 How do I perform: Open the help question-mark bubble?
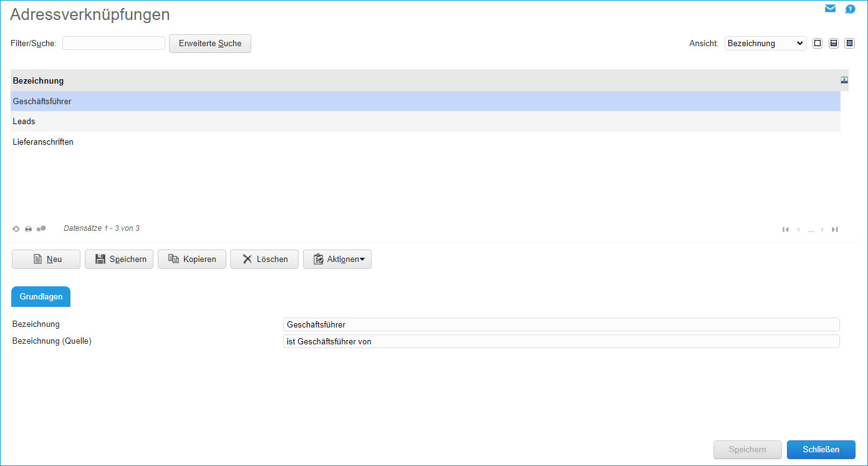[850, 9]
